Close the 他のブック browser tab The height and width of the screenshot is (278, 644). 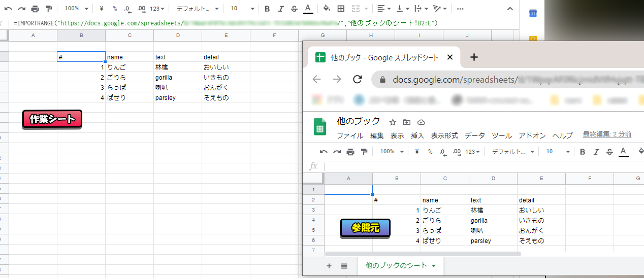[449, 57]
